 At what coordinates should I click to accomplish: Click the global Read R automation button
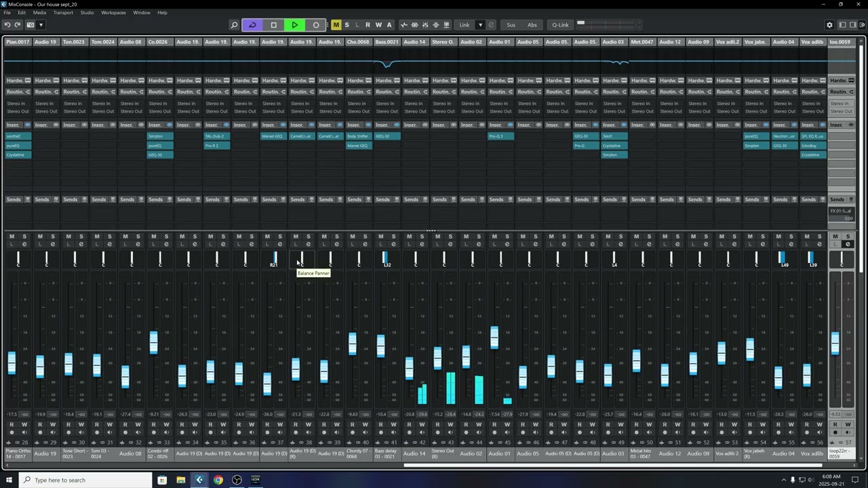point(368,25)
